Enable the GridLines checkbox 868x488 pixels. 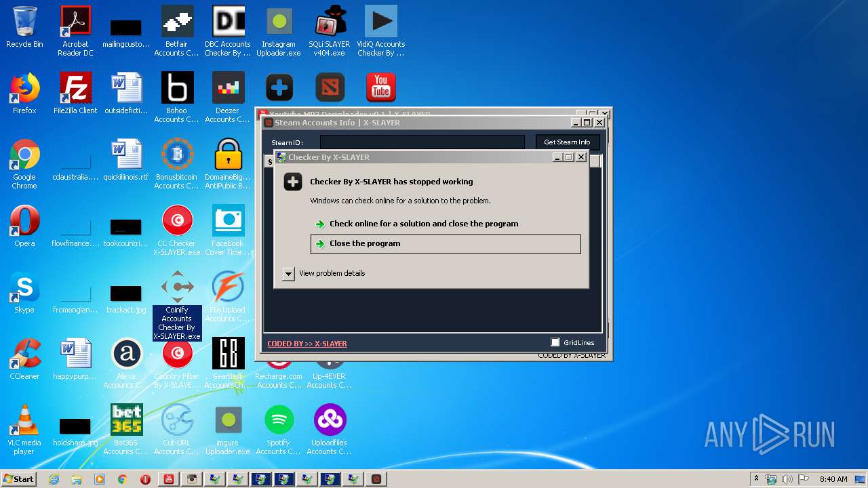(x=555, y=342)
